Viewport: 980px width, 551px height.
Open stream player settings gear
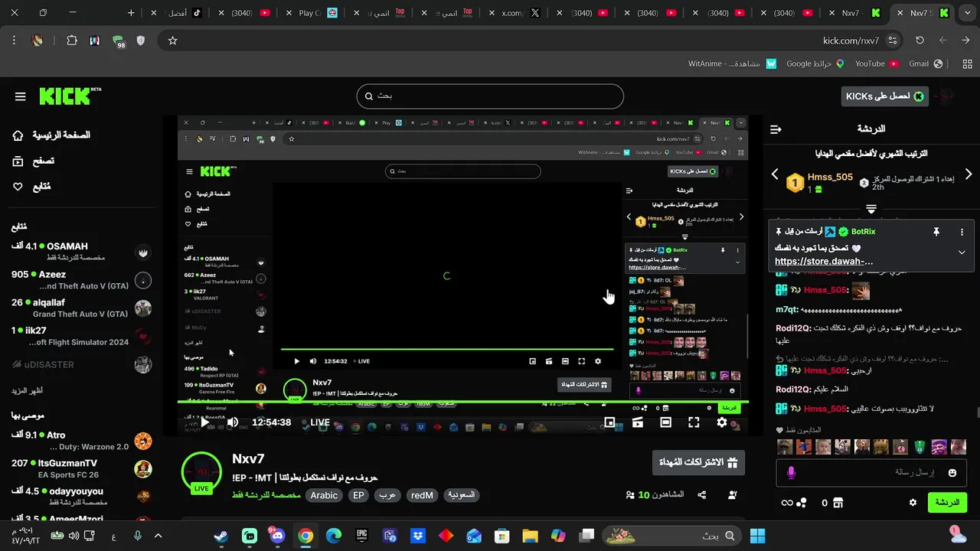pos(722,422)
